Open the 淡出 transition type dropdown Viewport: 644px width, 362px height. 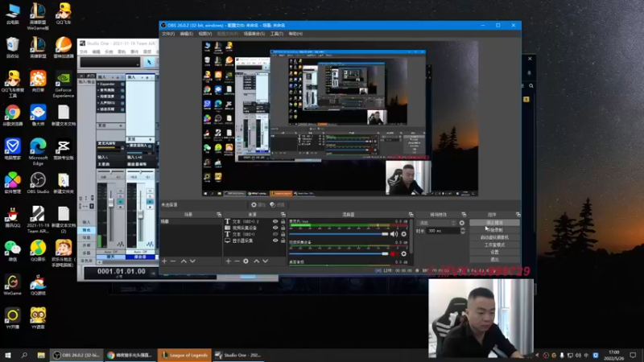[x=436, y=223]
